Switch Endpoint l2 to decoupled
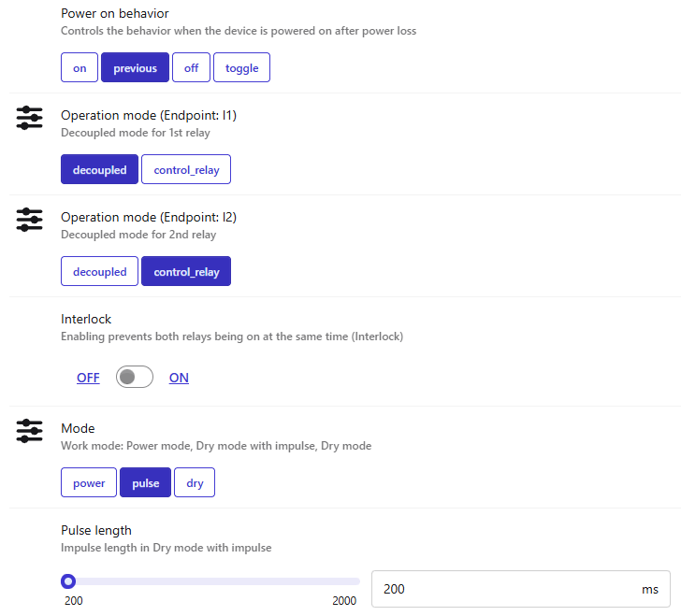Image resolution: width=681 pixels, height=616 pixels. pos(99,272)
